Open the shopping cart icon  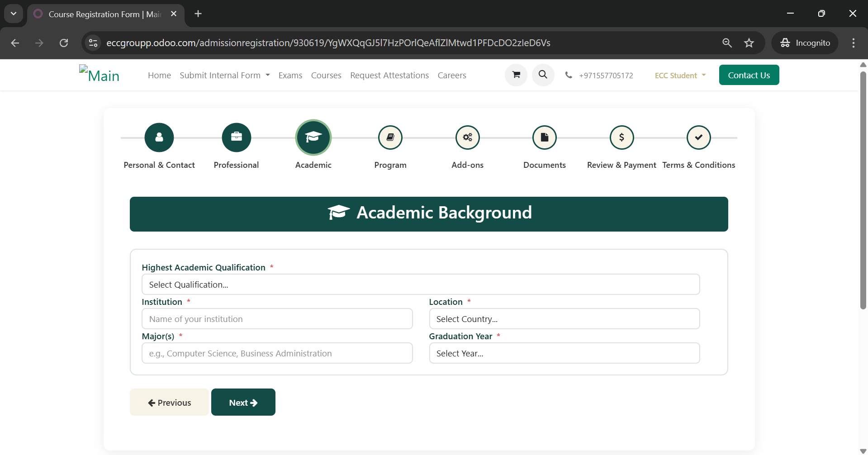[x=516, y=75]
